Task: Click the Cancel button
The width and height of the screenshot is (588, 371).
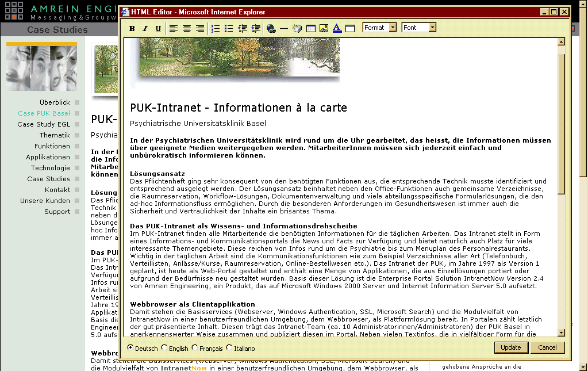Action: coord(547,347)
